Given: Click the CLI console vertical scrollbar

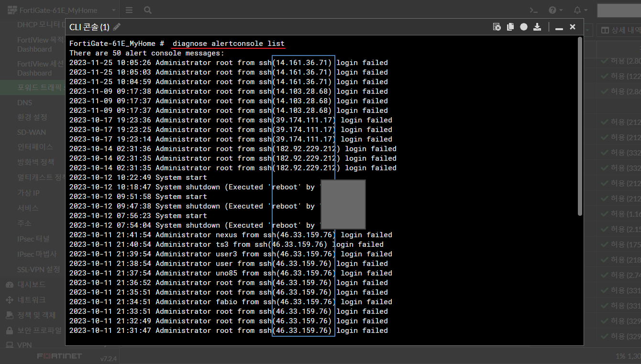Looking at the screenshot, I should click(x=580, y=127).
